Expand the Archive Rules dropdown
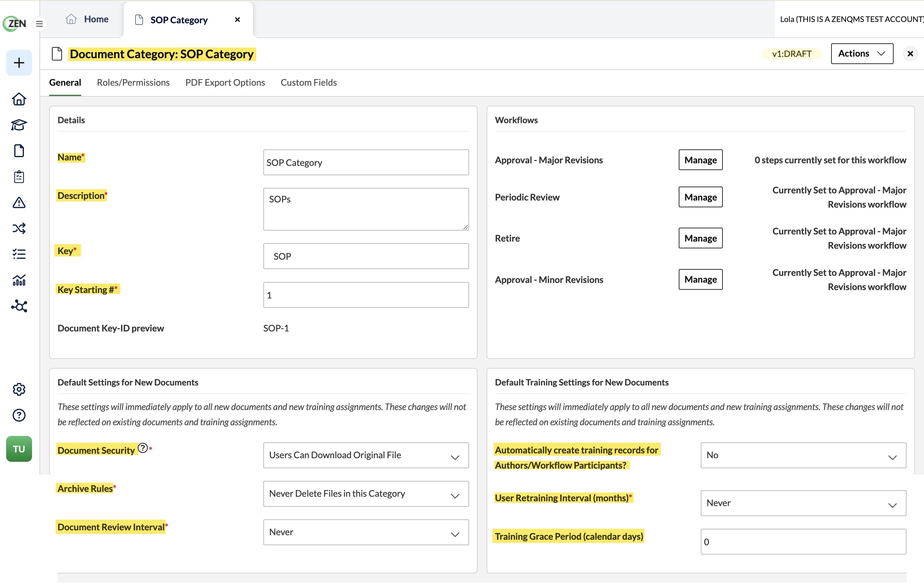This screenshot has height=585, width=924. pos(366,494)
